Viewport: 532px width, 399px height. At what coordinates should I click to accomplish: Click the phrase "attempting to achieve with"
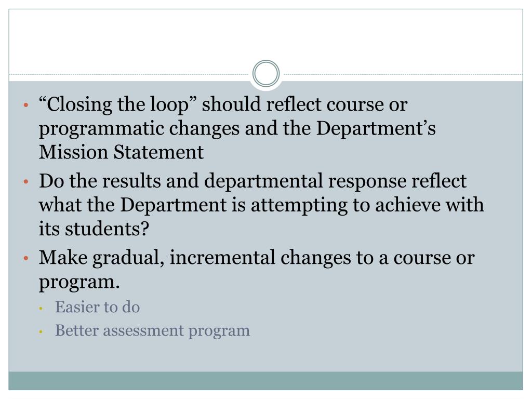[367, 205]
